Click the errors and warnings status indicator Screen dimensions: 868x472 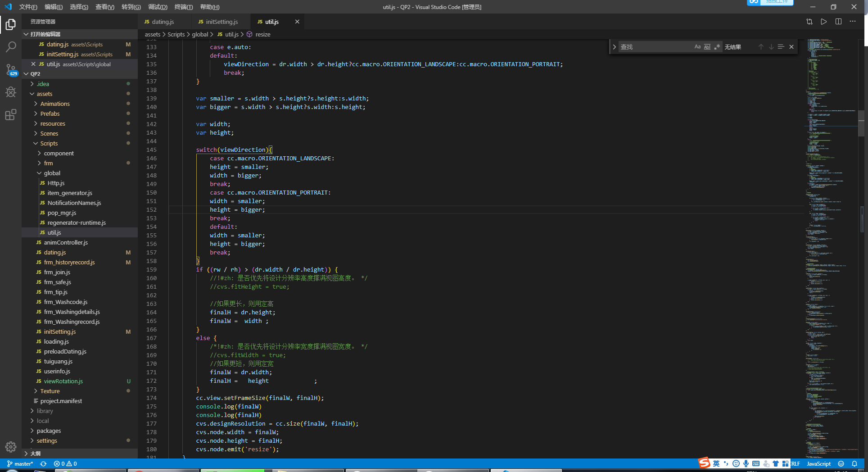point(65,463)
